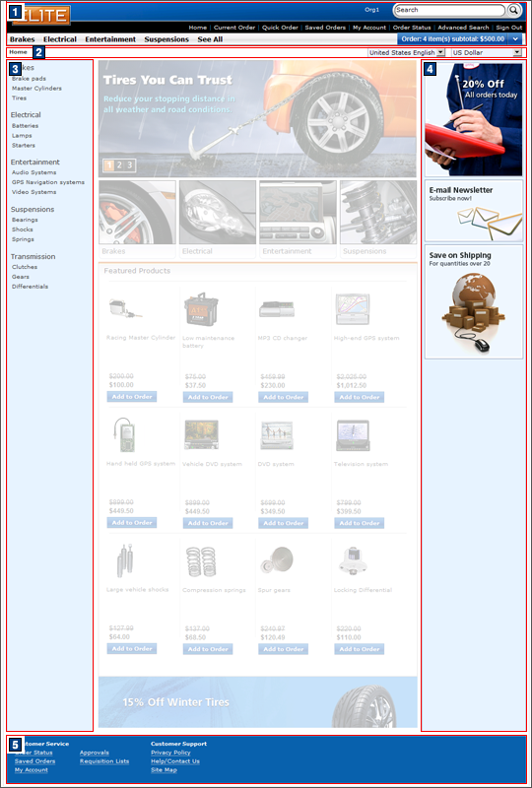Open Differentials sidebar link
The width and height of the screenshot is (532, 788).
pos(31,287)
